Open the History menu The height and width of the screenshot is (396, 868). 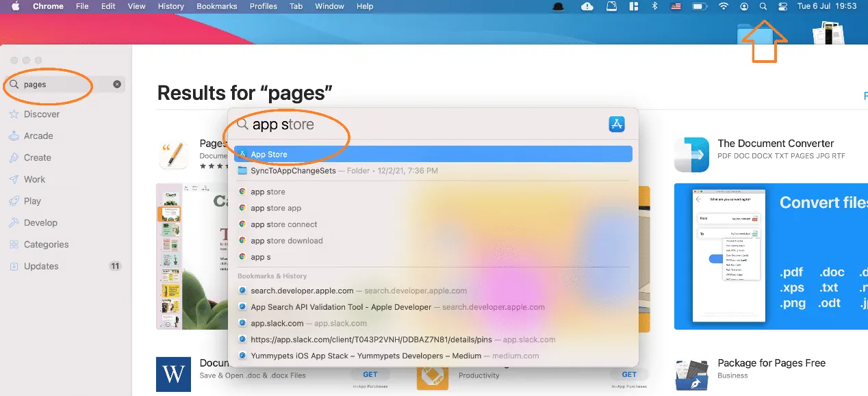pyautogui.click(x=171, y=6)
